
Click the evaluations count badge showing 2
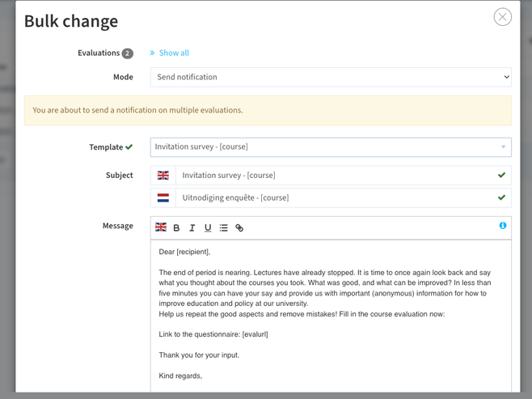(128, 53)
